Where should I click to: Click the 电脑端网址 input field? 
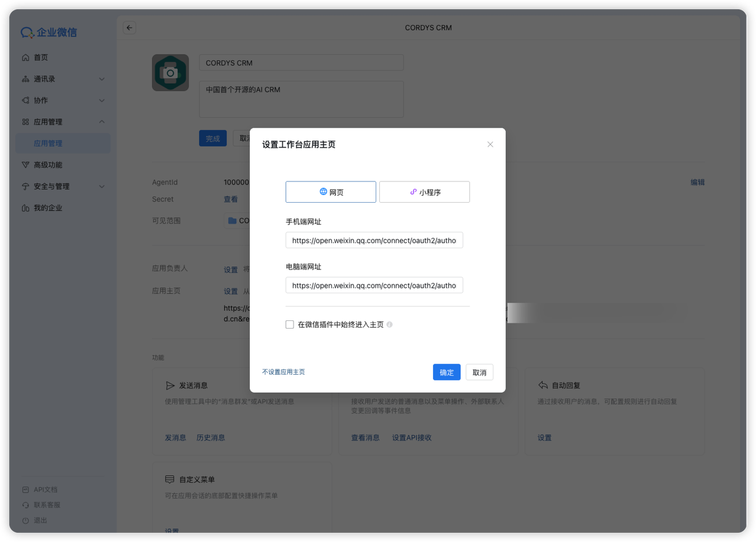[374, 285]
